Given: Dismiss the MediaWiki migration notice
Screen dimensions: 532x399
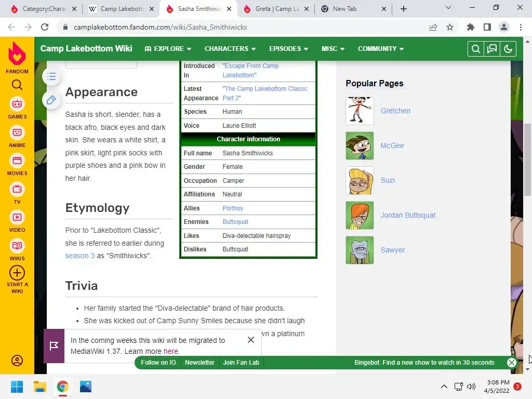Looking at the screenshot, I should click(x=251, y=340).
